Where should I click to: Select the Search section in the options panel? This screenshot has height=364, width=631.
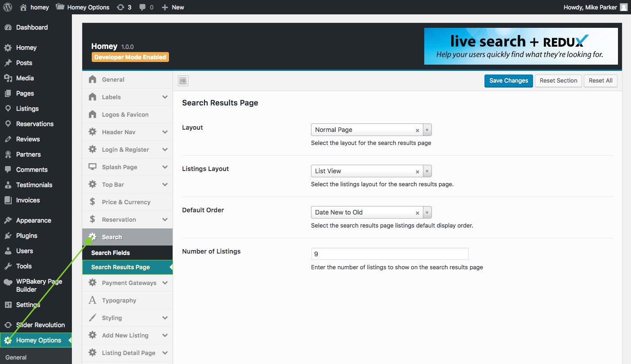click(x=127, y=237)
